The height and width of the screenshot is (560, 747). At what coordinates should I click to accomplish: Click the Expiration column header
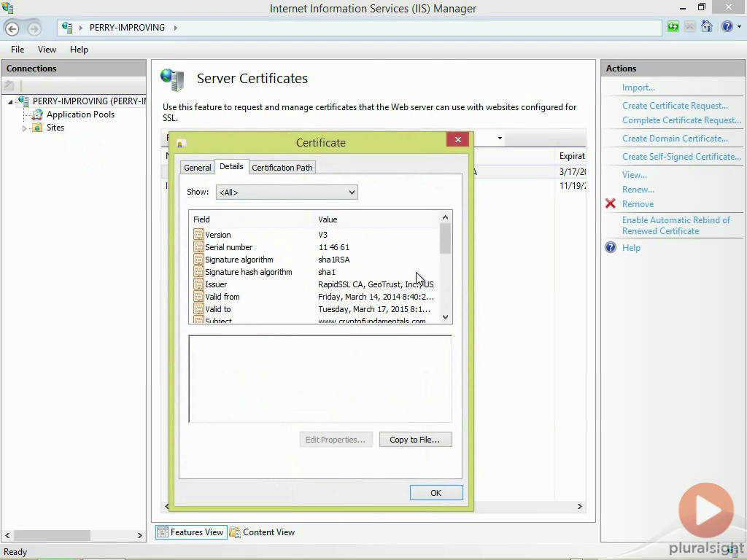(572, 156)
